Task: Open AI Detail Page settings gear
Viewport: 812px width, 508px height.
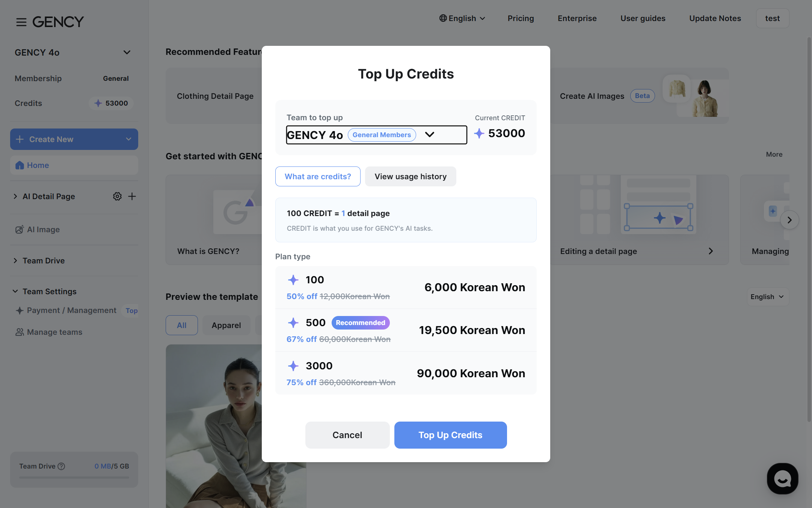Action: 117,196
